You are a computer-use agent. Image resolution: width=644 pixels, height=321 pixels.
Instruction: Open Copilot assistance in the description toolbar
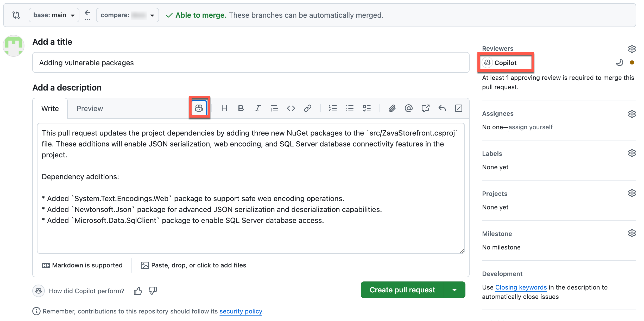(x=199, y=108)
